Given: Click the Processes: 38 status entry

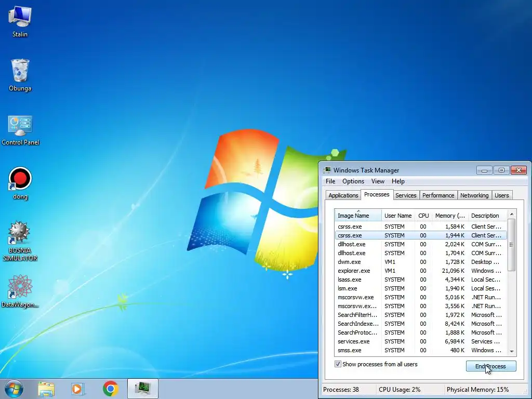Looking at the screenshot, I should click(x=341, y=390).
